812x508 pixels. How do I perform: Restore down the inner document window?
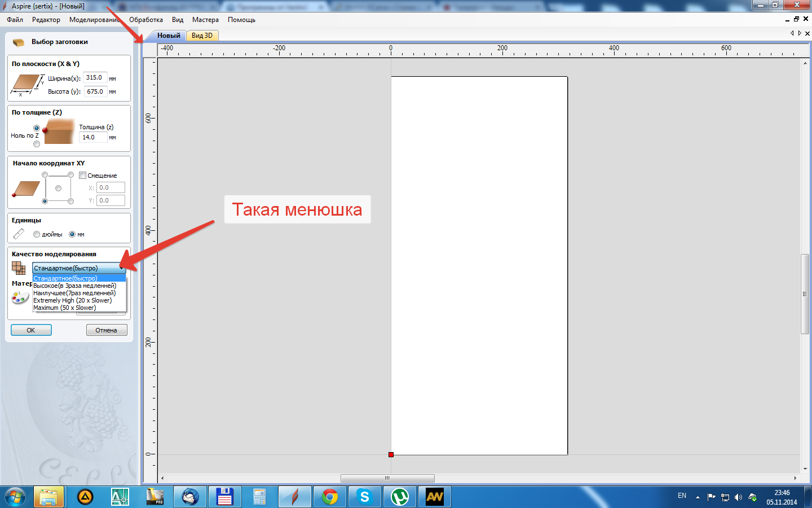pos(796,19)
